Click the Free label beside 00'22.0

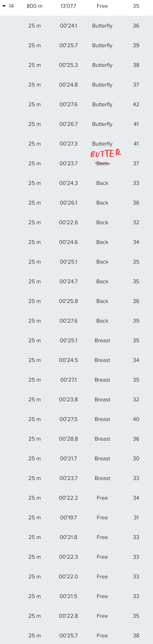(x=102, y=577)
